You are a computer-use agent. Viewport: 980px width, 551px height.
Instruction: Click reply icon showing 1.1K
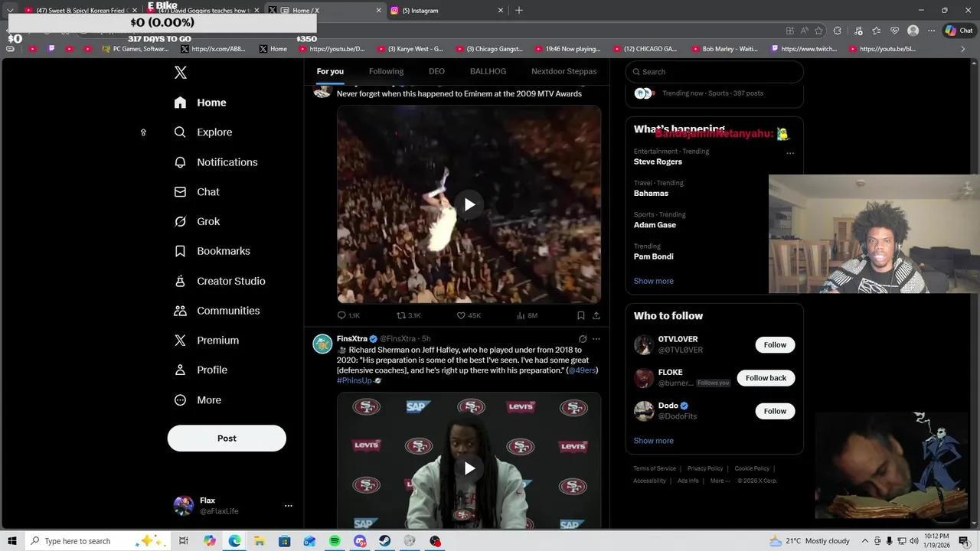coord(341,315)
